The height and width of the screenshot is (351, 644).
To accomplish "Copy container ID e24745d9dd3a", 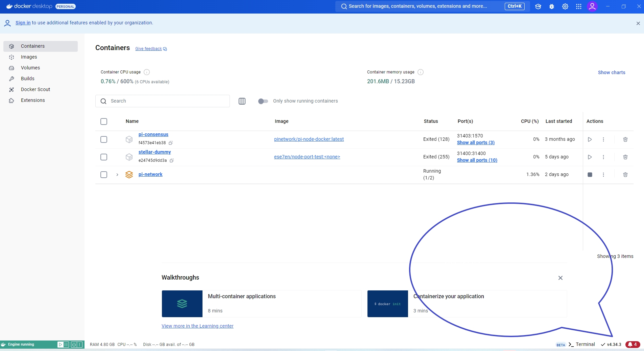I will pos(172,160).
